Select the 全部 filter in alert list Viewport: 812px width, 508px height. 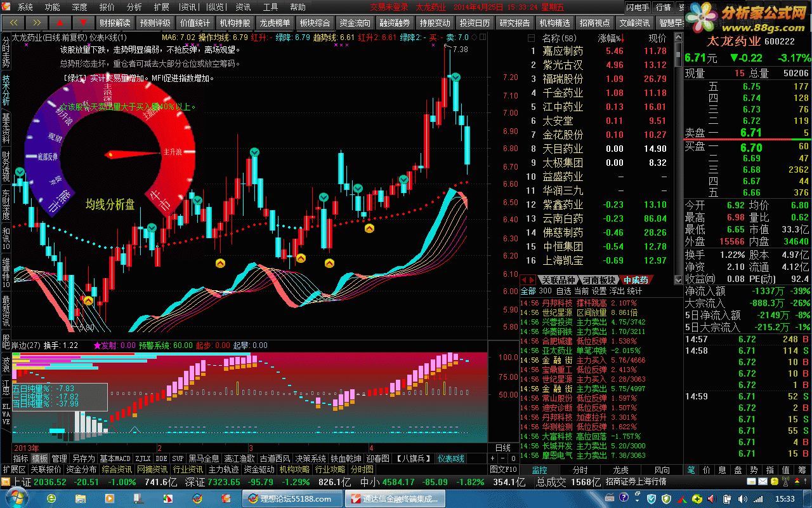click(x=528, y=291)
